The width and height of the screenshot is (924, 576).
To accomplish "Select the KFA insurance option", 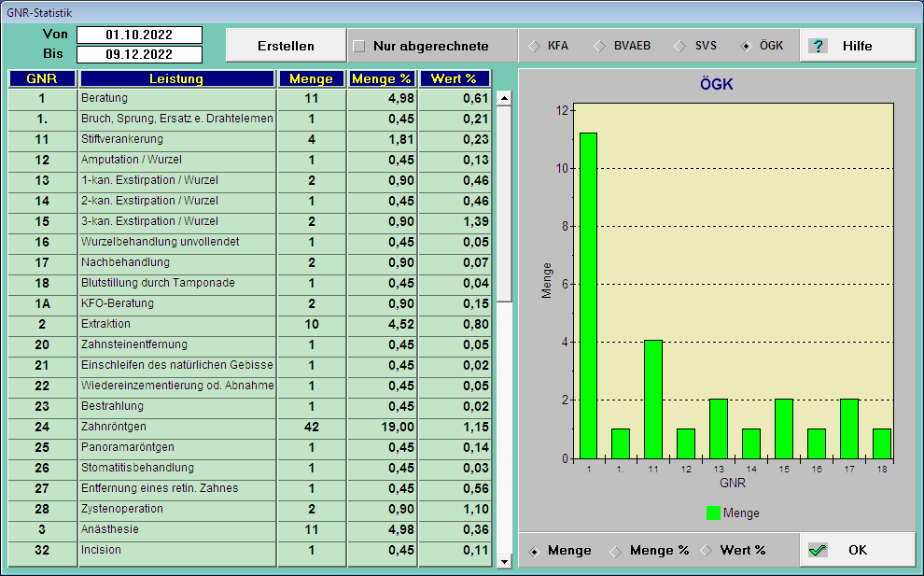I will 535,45.
